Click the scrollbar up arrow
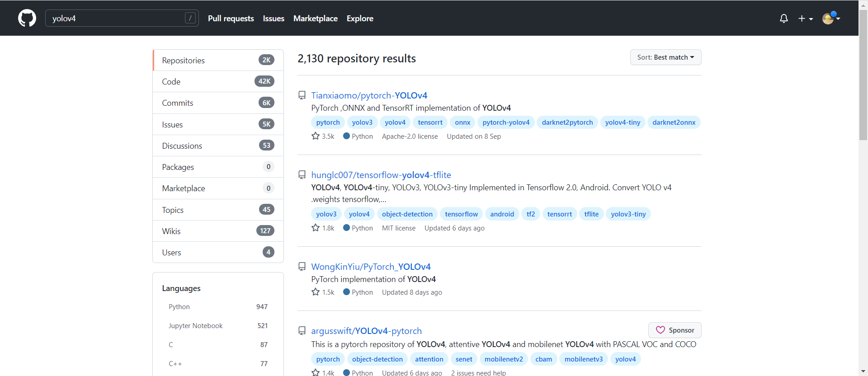Viewport: 868px width, 376px height. [x=863, y=5]
